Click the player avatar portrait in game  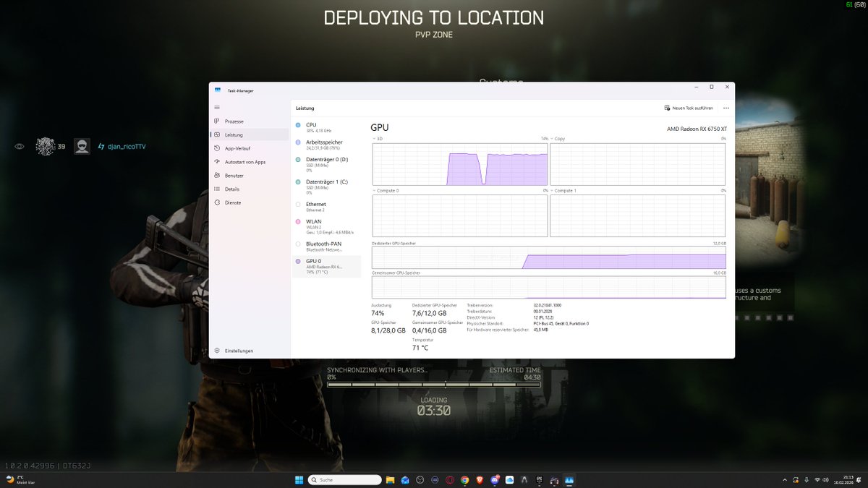pyautogui.click(x=82, y=146)
